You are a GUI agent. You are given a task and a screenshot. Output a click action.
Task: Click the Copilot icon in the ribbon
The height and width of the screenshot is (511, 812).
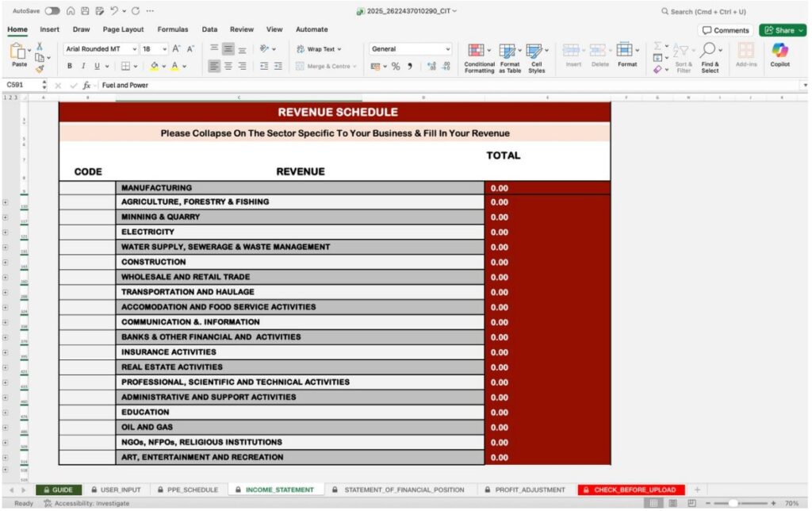coord(779,51)
